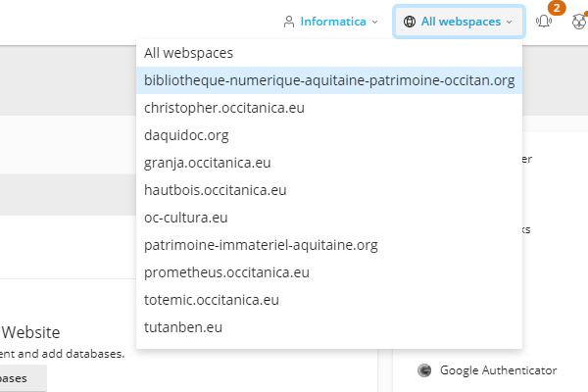Select bibliotheque-numerique-aquitaine-patrimoine-occitan.org webspace
The height and width of the screenshot is (392, 588).
point(328,80)
